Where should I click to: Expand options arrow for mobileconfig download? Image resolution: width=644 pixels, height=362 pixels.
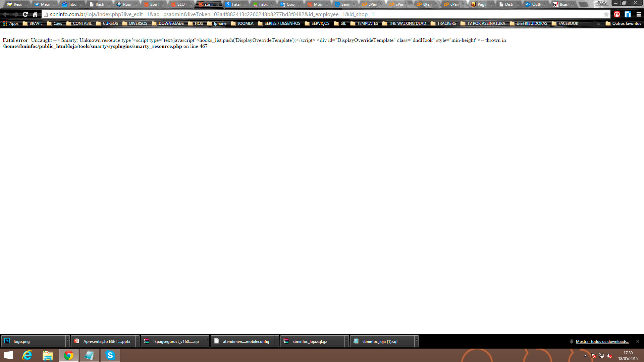click(277, 341)
